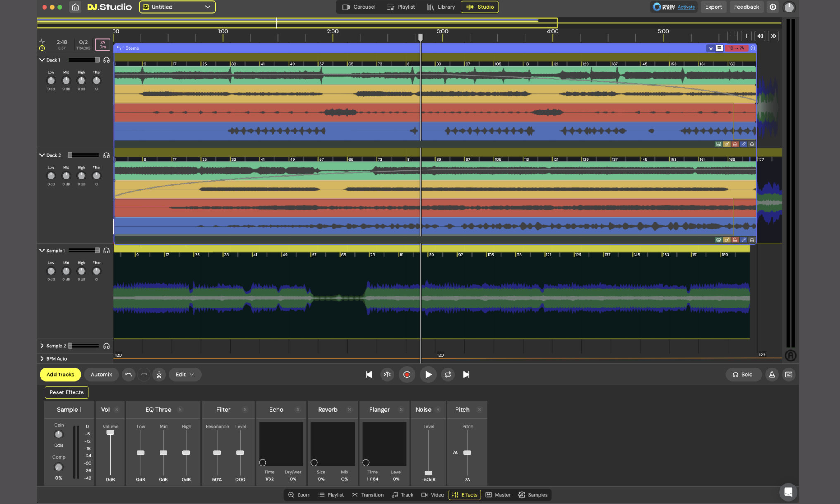Click the Noise Level slider handle
This screenshot has height=504, width=840.
429,473
